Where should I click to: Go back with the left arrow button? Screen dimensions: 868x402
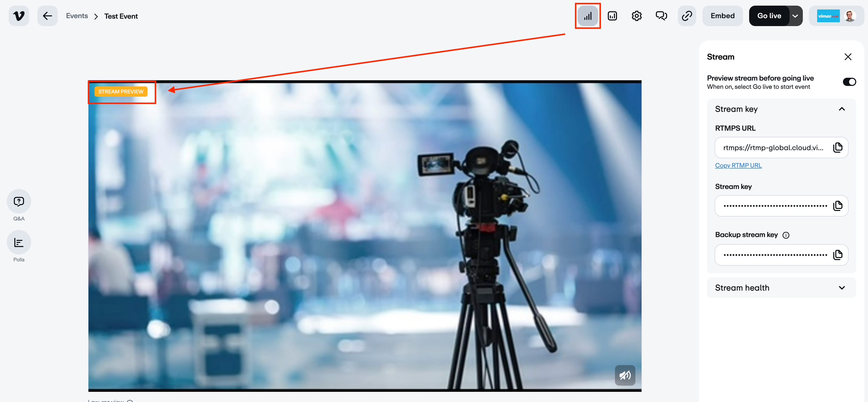(x=48, y=16)
